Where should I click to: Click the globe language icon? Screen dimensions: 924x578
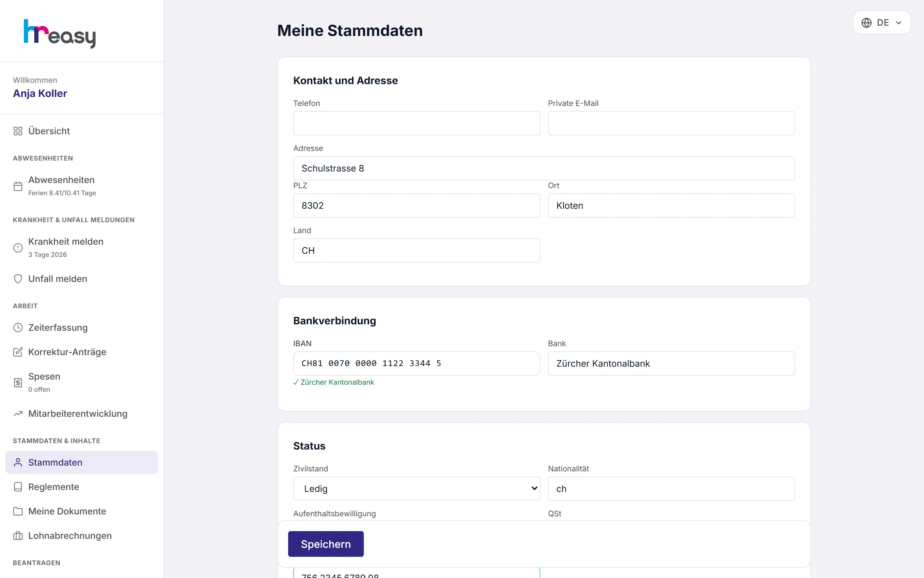pos(866,23)
